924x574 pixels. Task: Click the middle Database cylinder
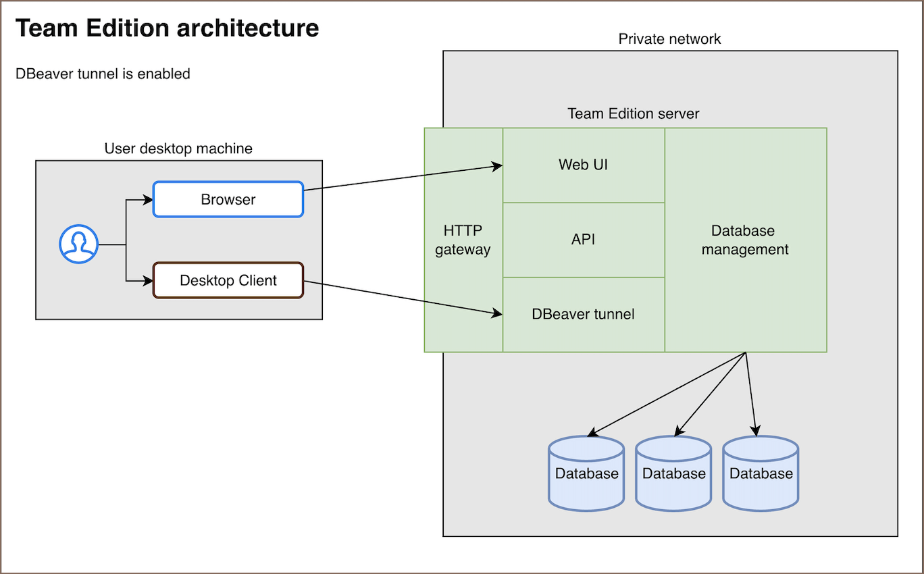(x=673, y=473)
